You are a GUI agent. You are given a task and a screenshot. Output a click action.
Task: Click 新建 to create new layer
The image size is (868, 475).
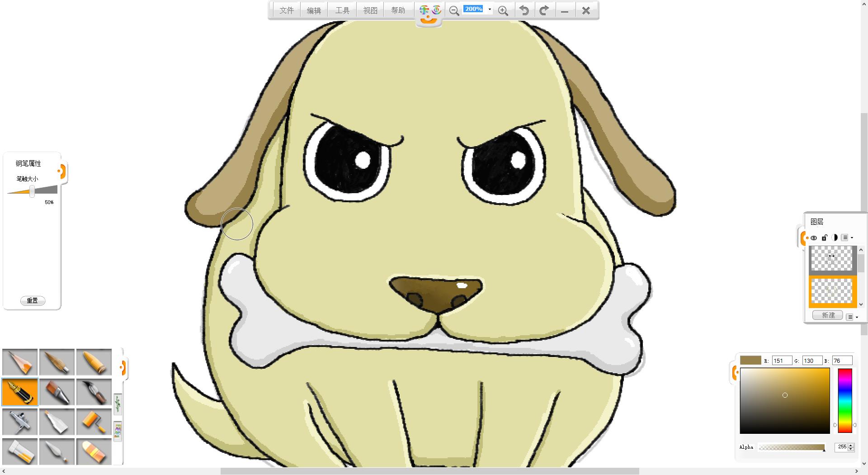coord(828,315)
